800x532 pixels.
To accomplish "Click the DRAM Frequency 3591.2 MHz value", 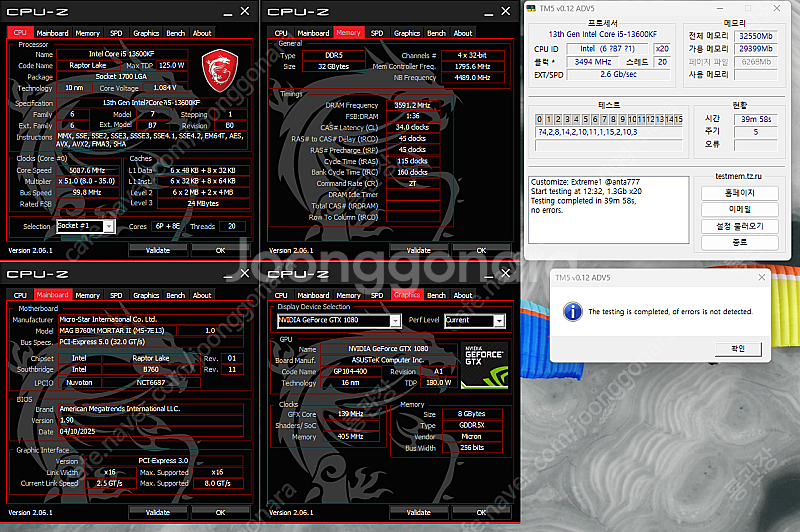I will (x=413, y=105).
